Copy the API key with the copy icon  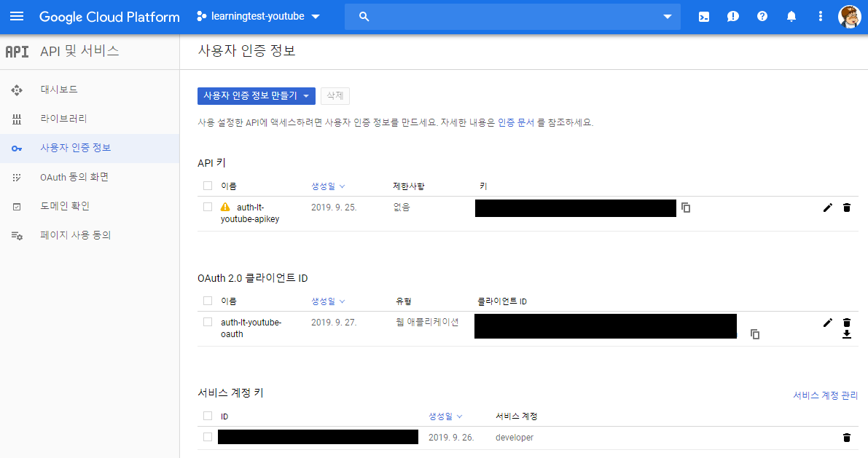[686, 208]
